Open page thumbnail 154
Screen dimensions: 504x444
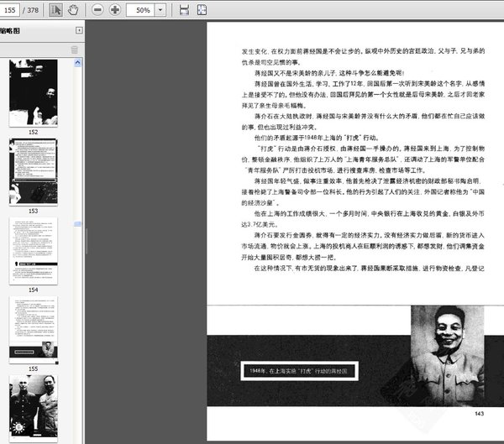[34, 251]
